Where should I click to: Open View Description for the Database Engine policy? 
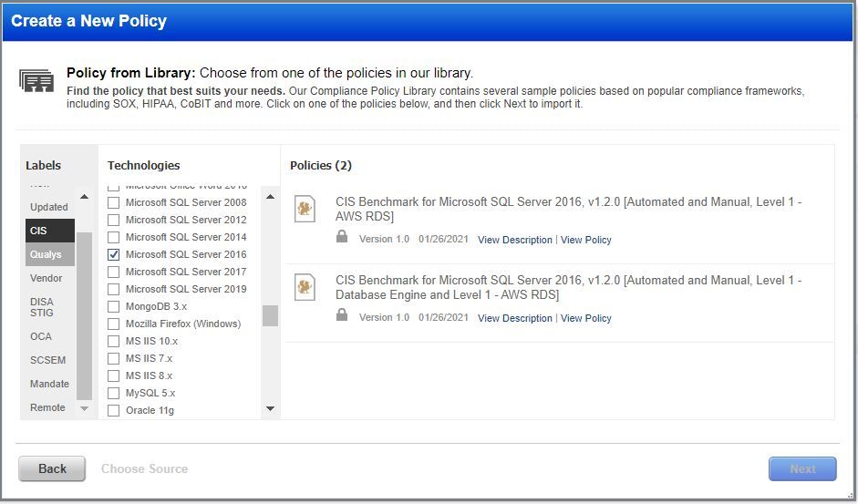tap(515, 318)
